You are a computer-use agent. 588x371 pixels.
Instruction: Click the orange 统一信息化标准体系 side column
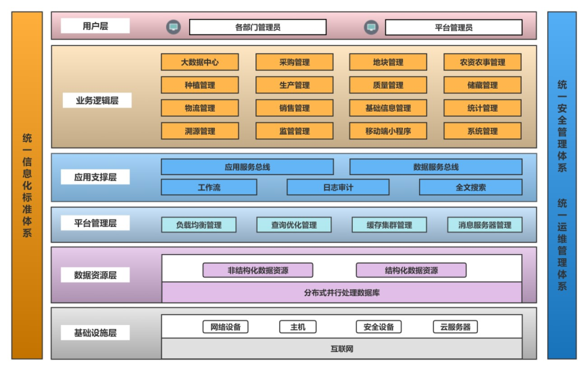(x=27, y=185)
